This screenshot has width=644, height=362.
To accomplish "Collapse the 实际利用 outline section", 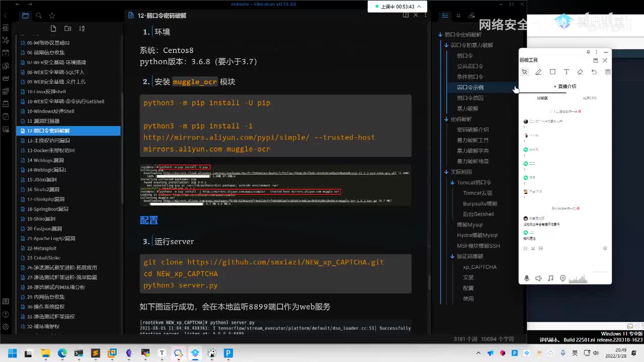I will (446, 172).
